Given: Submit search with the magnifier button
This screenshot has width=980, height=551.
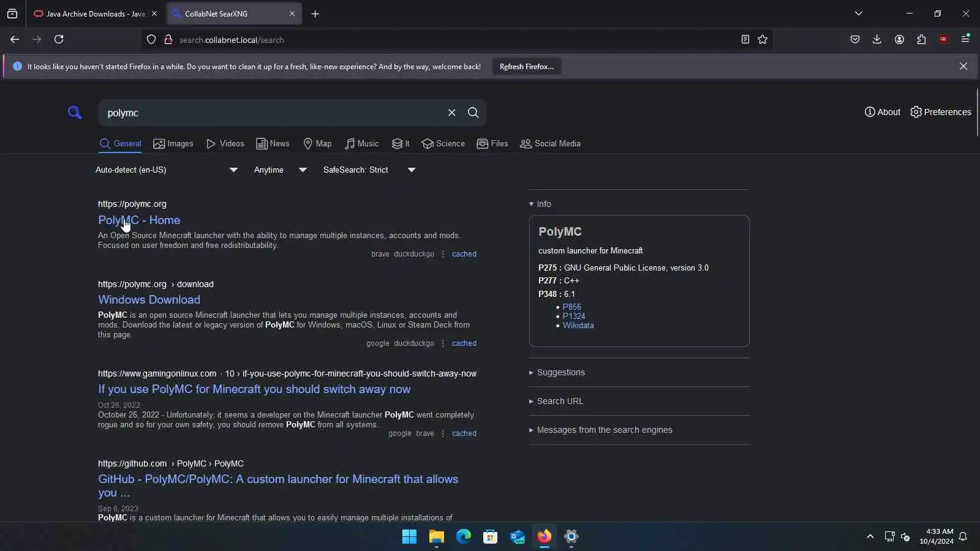Looking at the screenshot, I should coord(473,113).
